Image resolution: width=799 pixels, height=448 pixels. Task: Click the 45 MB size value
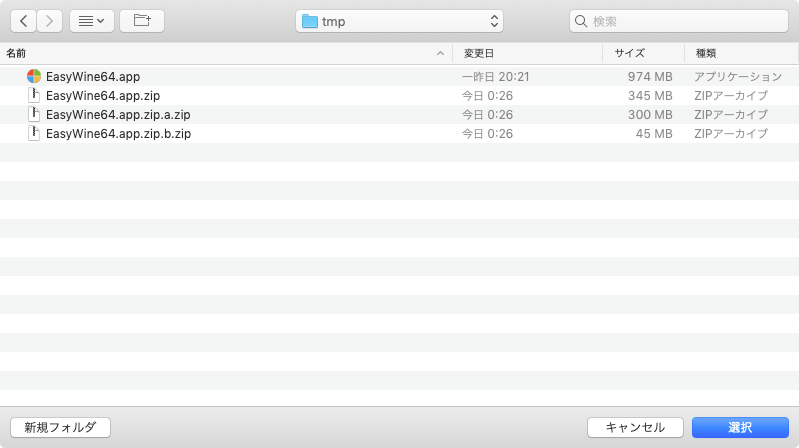pyautogui.click(x=654, y=134)
